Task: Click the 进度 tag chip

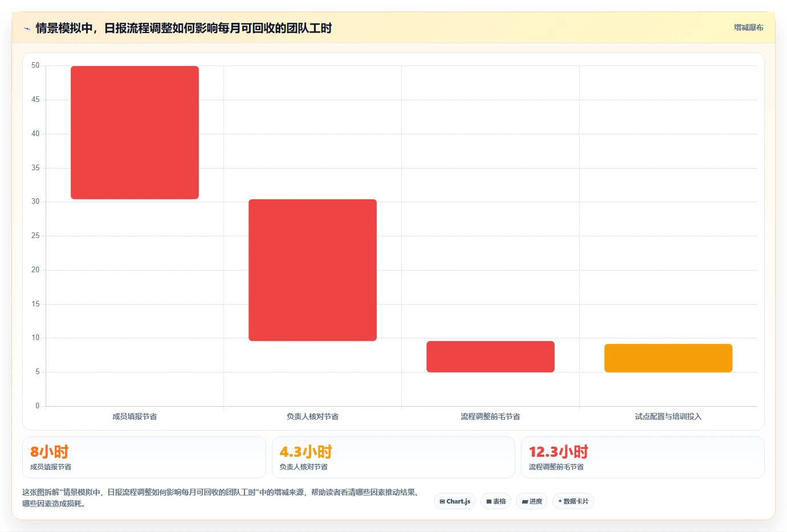Action: coord(532,501)
